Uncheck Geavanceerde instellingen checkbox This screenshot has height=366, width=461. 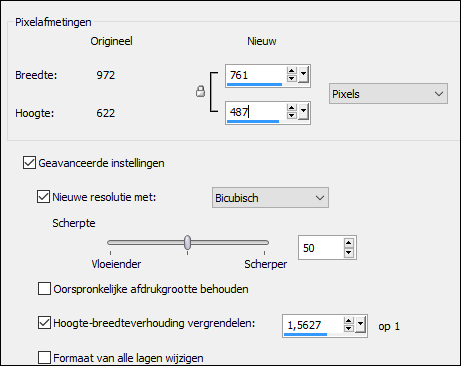[29, 163]
